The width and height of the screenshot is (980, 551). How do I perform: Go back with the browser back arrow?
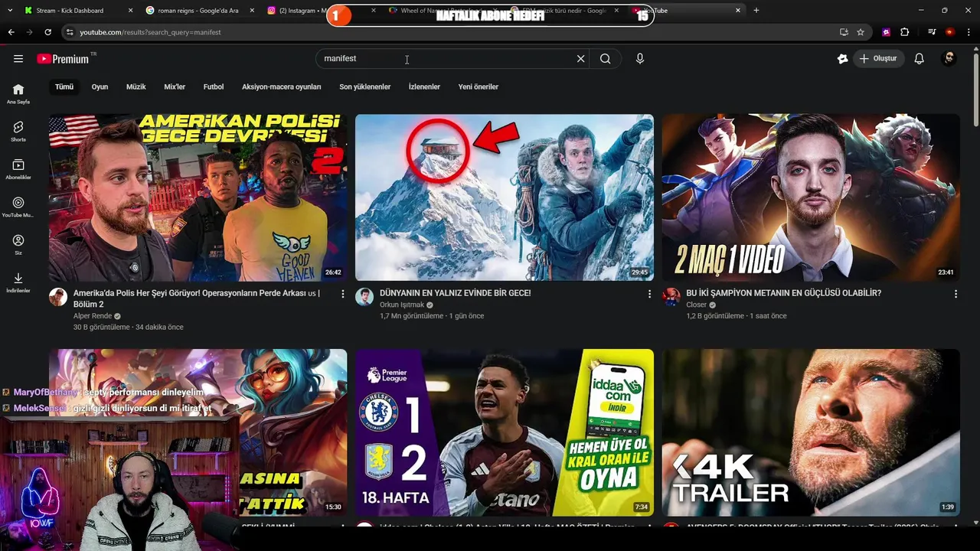tap(11, 32)
